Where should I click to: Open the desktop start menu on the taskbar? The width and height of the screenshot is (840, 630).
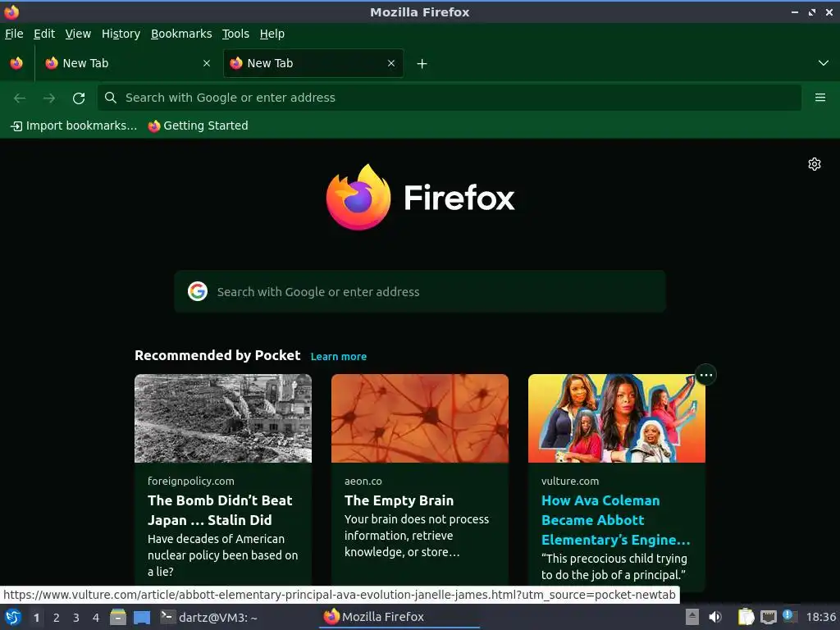[13, 617]
